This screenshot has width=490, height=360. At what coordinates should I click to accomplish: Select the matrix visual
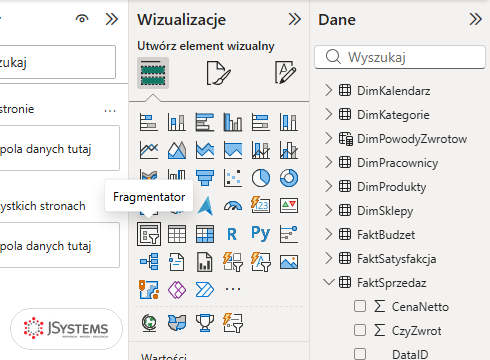coord(205,234)
